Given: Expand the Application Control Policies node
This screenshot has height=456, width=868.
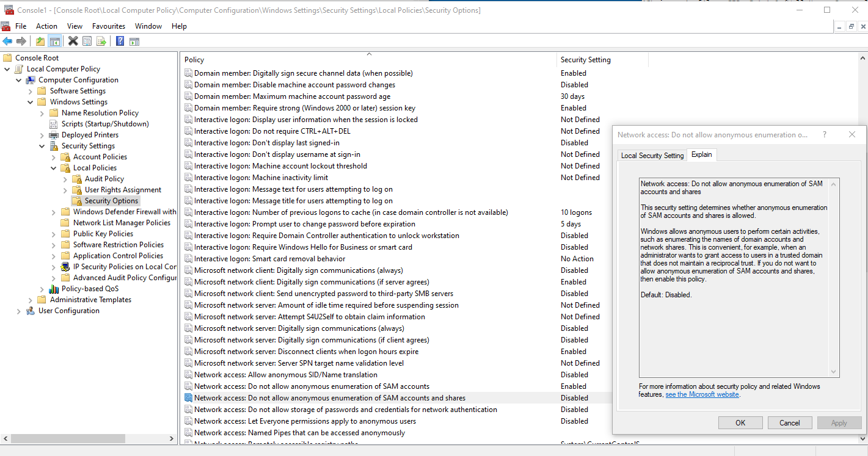Looking at the screenshot, I should pyautogui.click(x=54, y=256).
